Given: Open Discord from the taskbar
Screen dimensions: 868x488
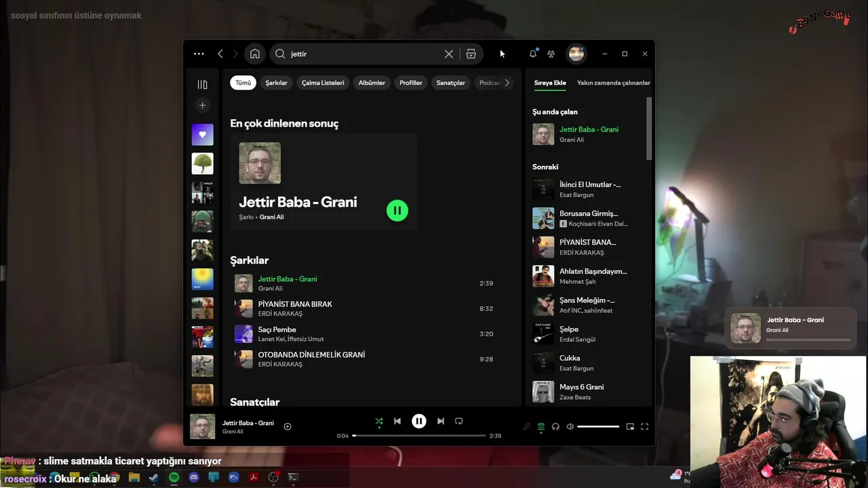Looking at the screenshot, I should (x=194, y=477).
